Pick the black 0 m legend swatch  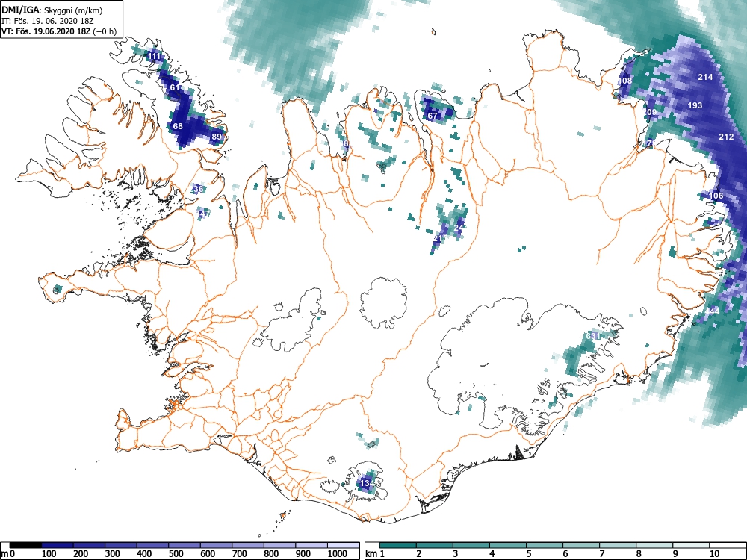(x=25, y=545)
